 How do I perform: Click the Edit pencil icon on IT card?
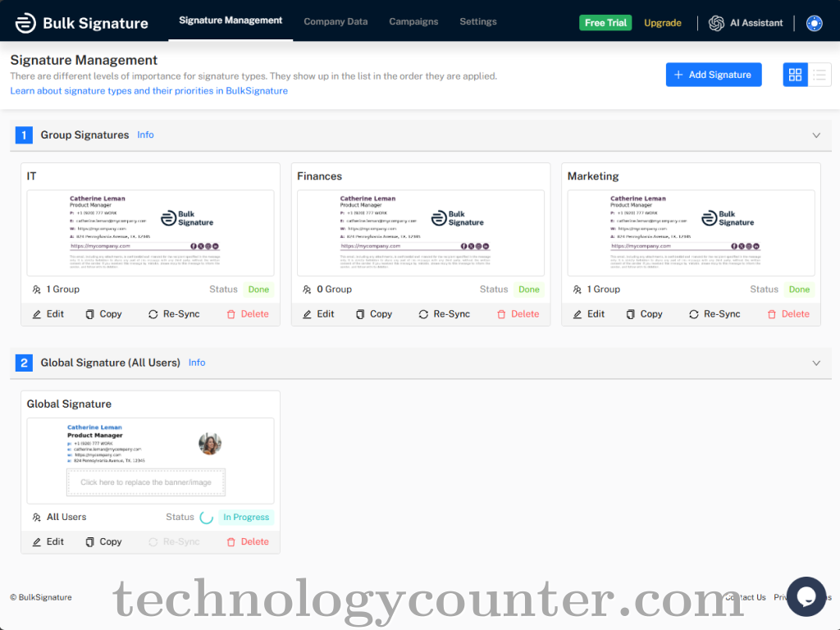36,314
